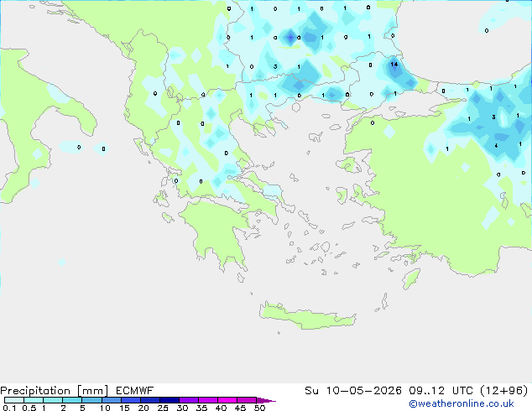Select the 5–10 mm legend color box
Image resolution: width=532 pixels, height=411 pixels.
[x=91, y=400]
